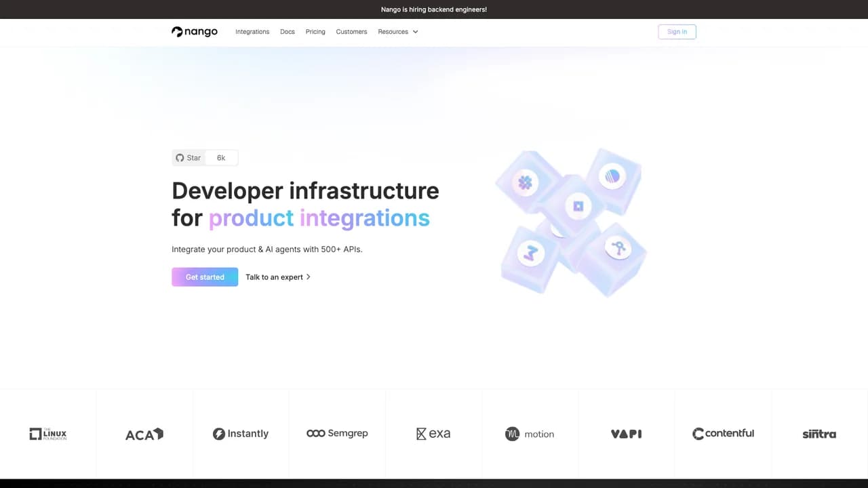Viewport: 868px width, 488px height.
Task: Select the VAPI logo
Action: [x=626, y=434]
